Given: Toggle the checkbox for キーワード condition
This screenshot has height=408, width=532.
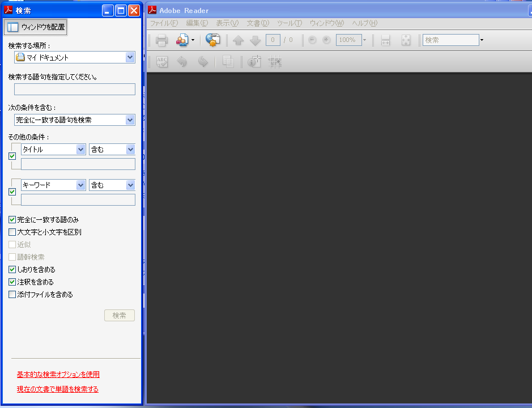Looking at the screenshot, I should click(12, 192).
